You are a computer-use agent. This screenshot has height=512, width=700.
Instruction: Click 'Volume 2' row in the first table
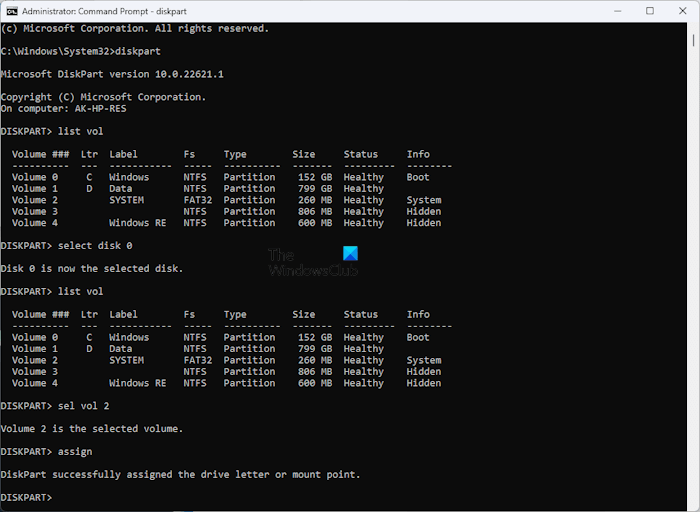(x=226, y=200)
